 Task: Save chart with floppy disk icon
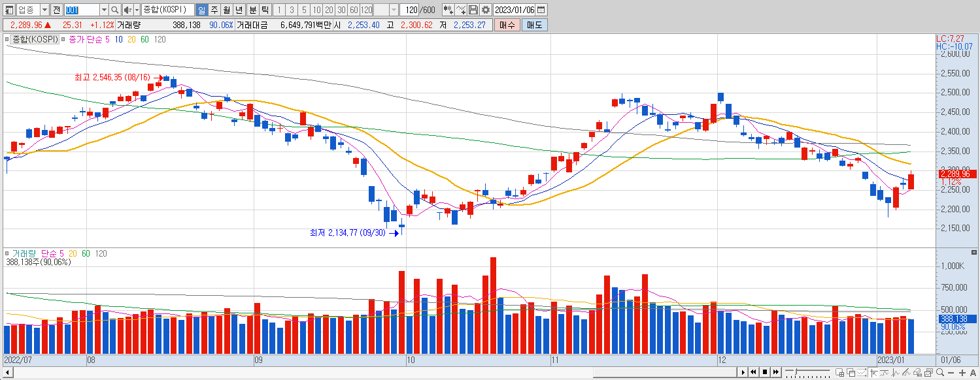tap(473, 10)
